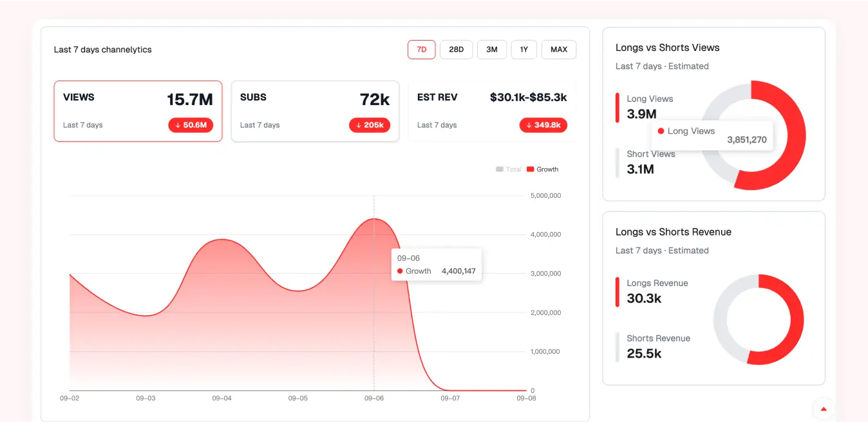Click the scroll-to-top arrow icon
This screenshot has height=422, width=868.
point(823,408)
